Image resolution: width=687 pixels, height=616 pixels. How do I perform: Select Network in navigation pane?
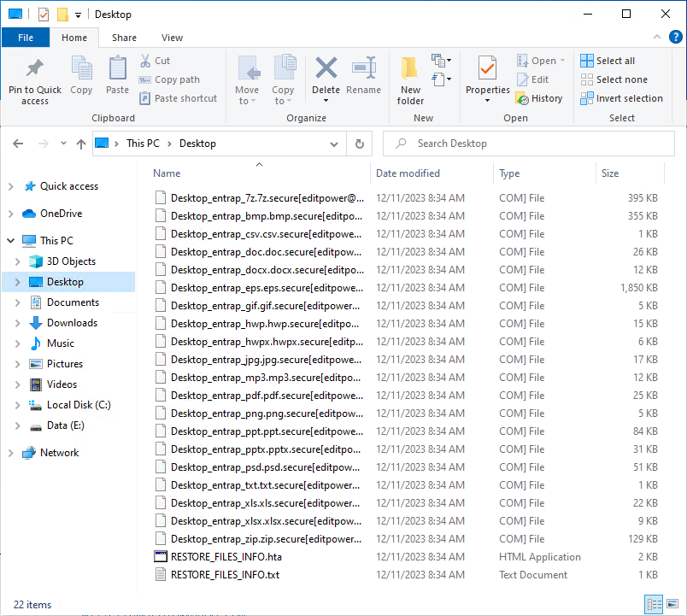click(59, 453)
